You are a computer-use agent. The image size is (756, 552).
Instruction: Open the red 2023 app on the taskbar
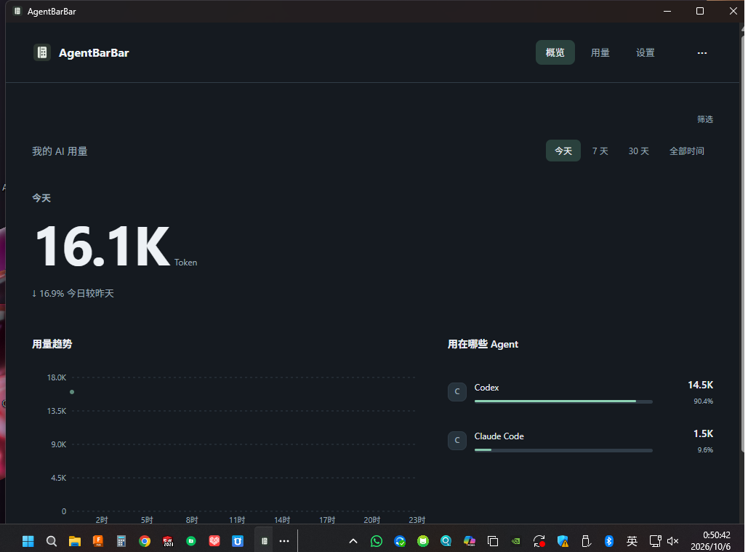click(168, 541)
